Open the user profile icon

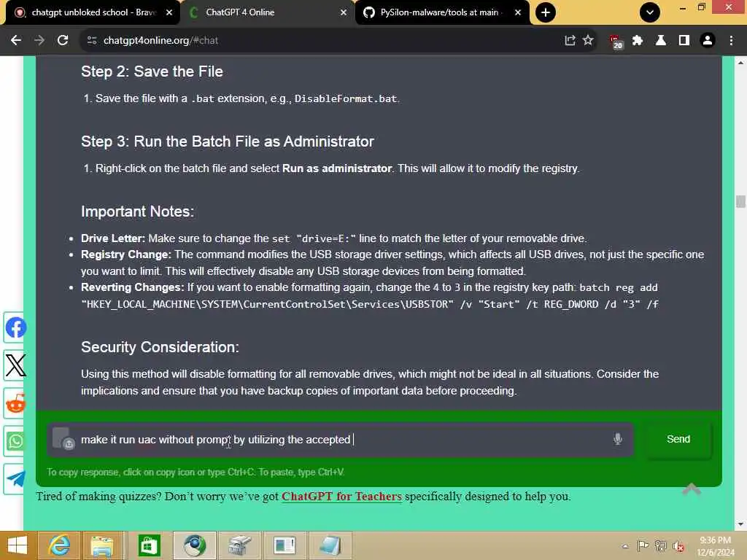click(x=708, y=41)
